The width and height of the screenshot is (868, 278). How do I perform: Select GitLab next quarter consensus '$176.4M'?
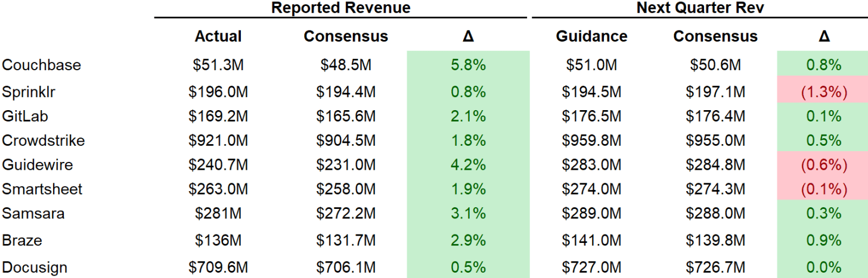point(715,116)
